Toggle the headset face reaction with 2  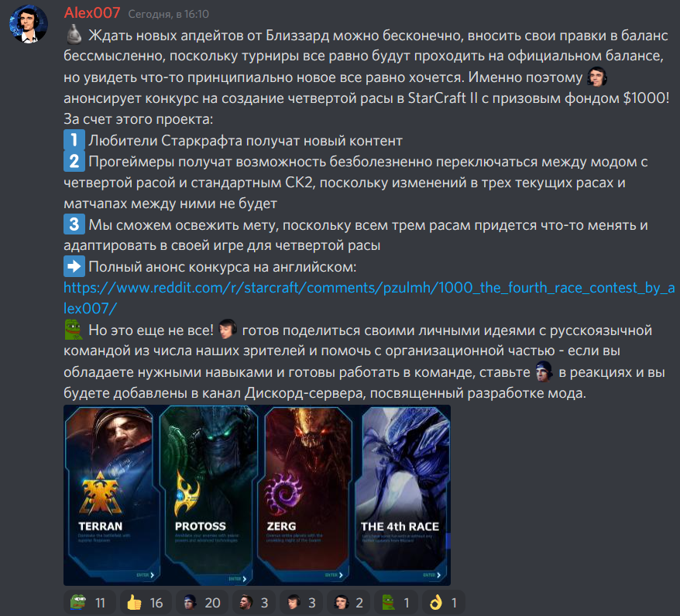point(349,602)
